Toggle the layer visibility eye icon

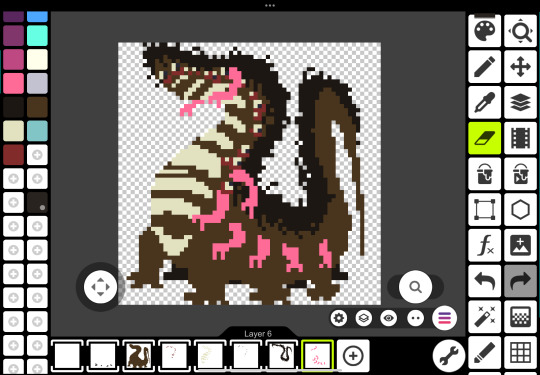(x=388, y=318)
